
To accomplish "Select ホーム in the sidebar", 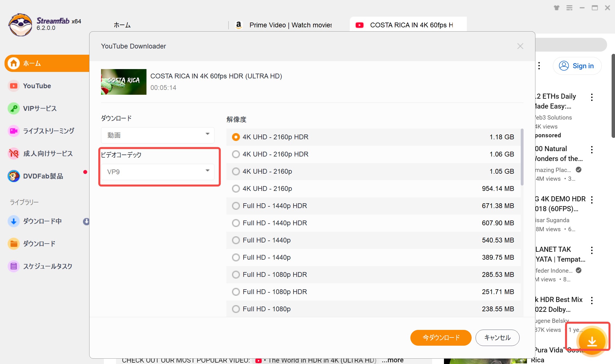I will [47, 63].
